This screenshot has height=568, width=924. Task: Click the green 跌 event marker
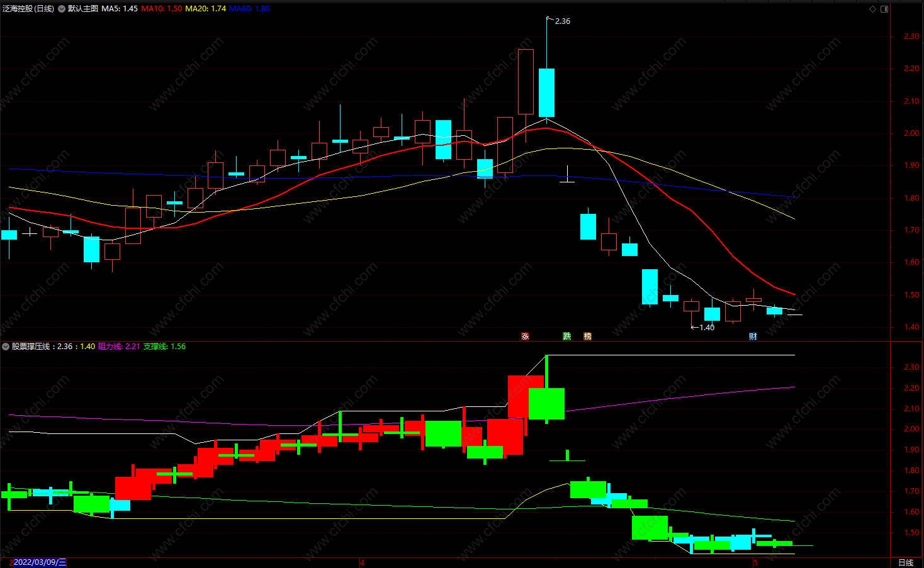point(566,337)
